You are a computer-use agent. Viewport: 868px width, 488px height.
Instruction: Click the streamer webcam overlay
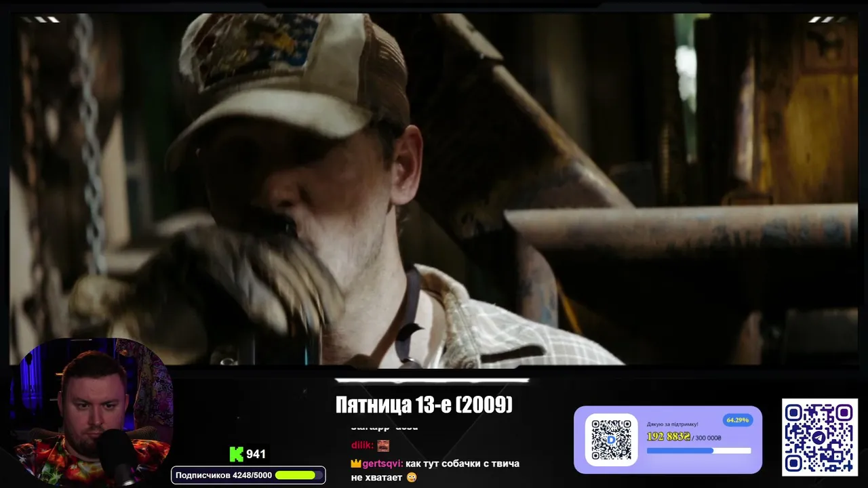93,412
